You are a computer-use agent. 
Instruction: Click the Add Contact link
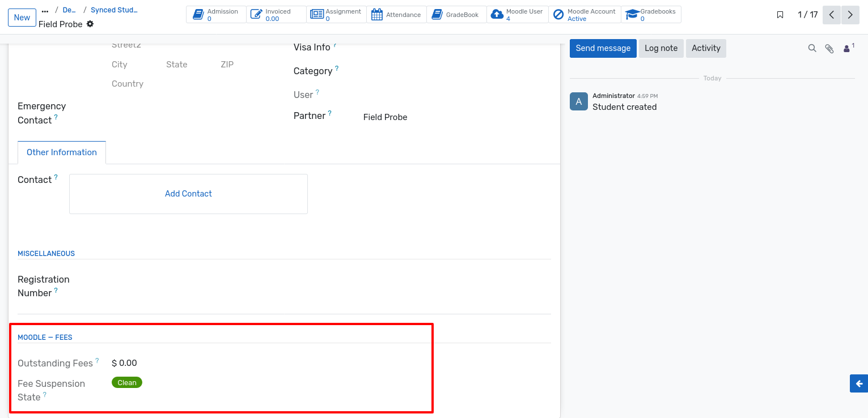coord(188,194)
